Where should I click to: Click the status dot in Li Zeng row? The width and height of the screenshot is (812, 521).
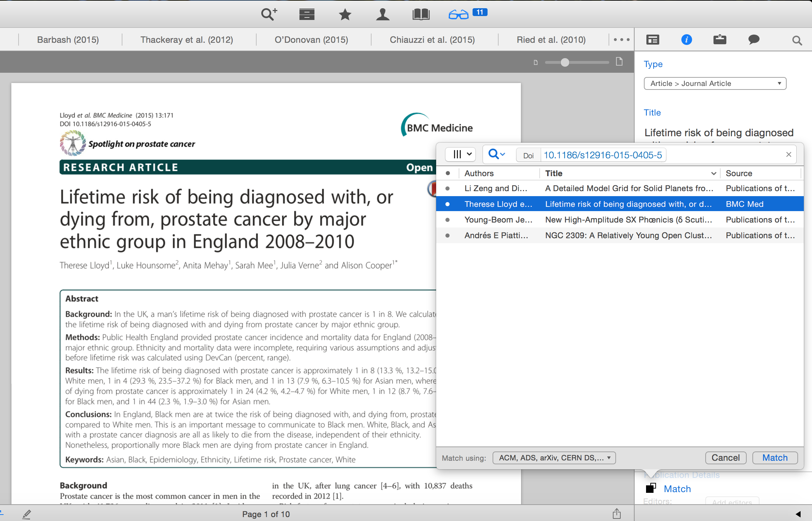448,188
